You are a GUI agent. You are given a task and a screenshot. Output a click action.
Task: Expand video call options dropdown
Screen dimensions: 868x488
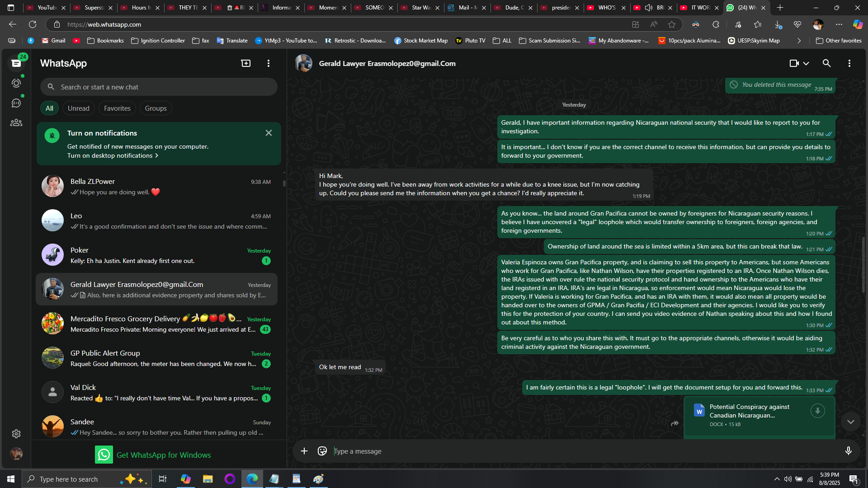point(806,63)
